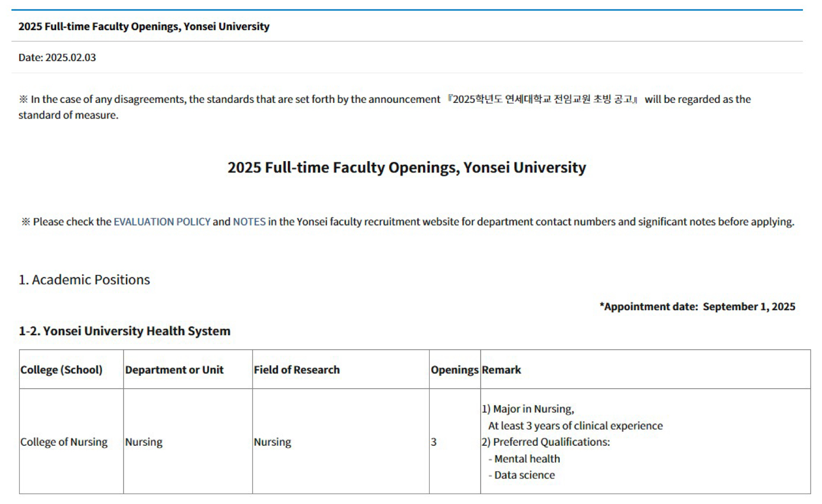Click the 'Date: 2025.02.03' text
Viewport: 822px width, 504px height.
[57, 58]
